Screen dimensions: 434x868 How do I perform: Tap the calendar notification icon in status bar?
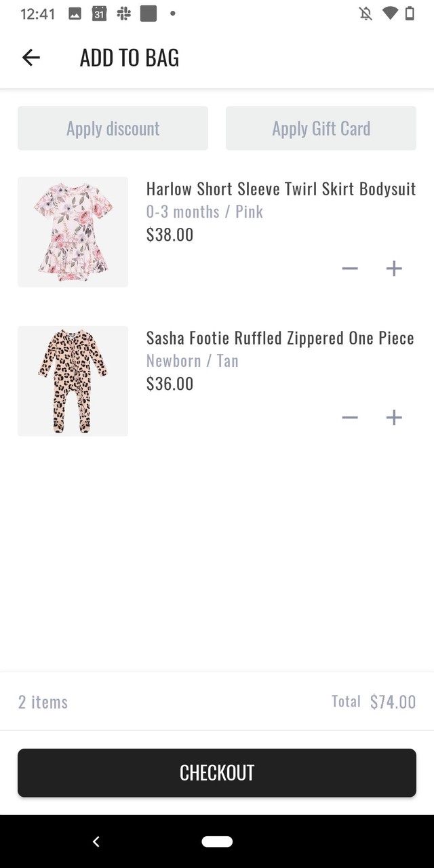(x=99, y=14)
